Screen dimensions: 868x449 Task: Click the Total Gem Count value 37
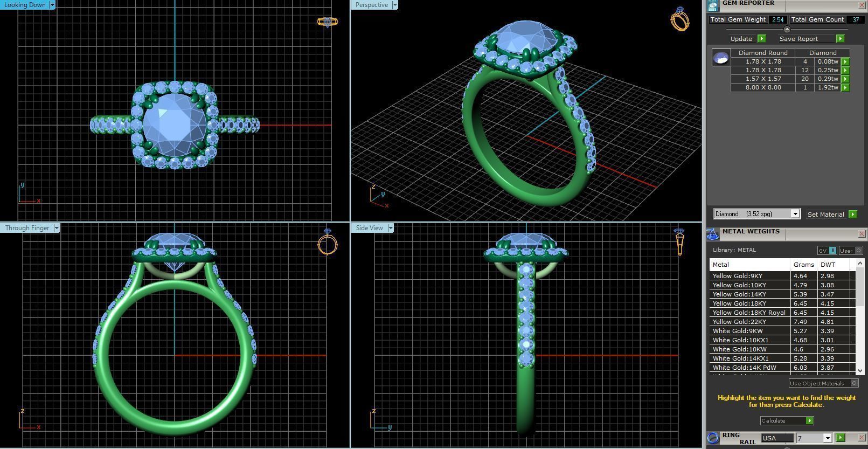click(855, 19)
